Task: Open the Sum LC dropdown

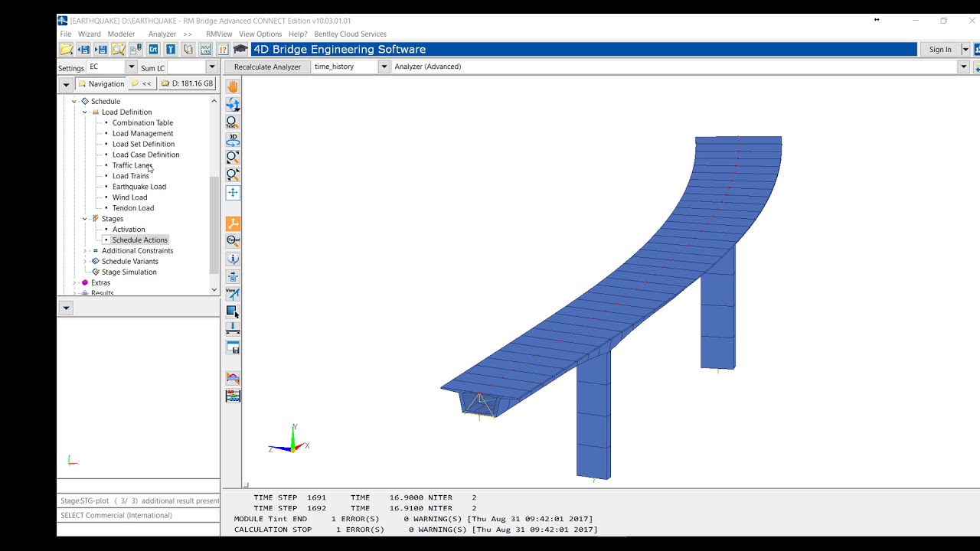Action: [212, 67]
